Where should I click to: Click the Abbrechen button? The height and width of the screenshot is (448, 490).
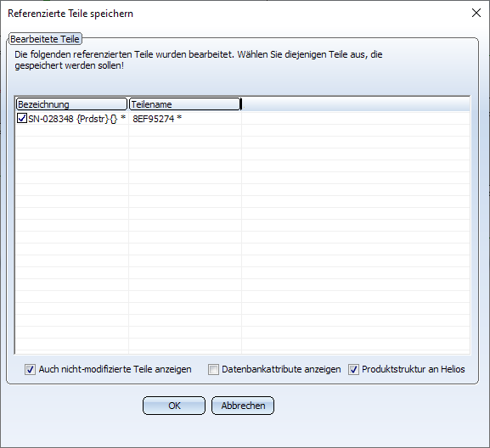pos(243,406)
